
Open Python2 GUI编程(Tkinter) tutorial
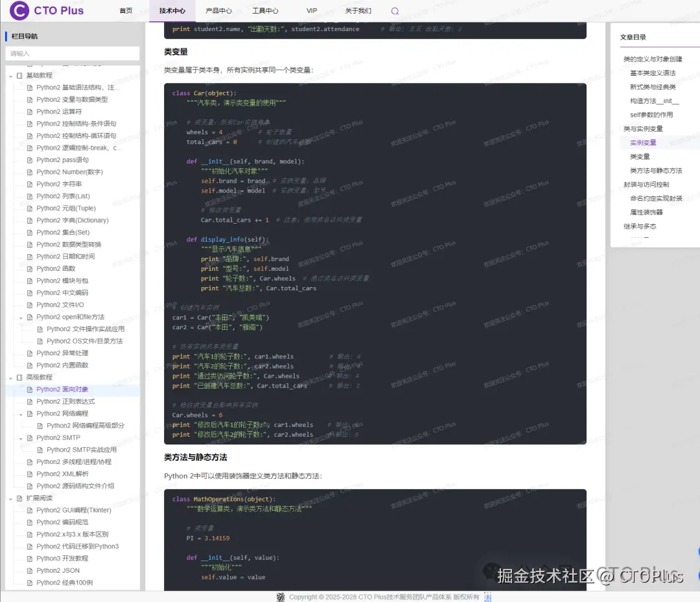pos(74,510)
